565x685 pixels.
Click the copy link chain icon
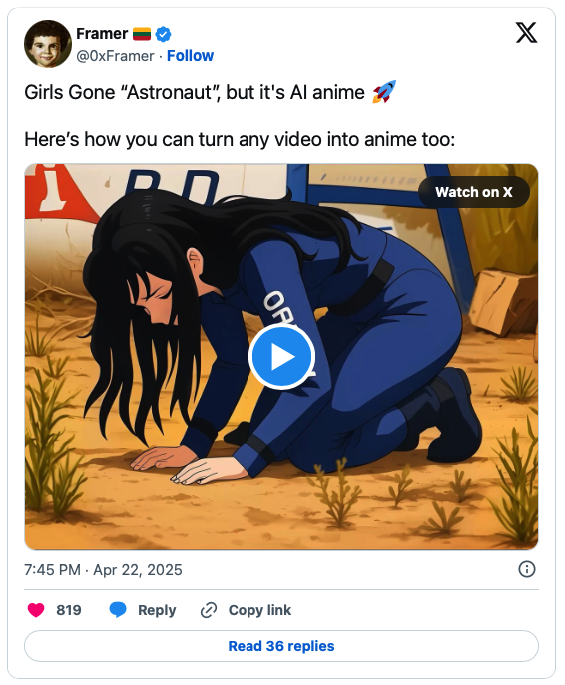click(209, 610)
